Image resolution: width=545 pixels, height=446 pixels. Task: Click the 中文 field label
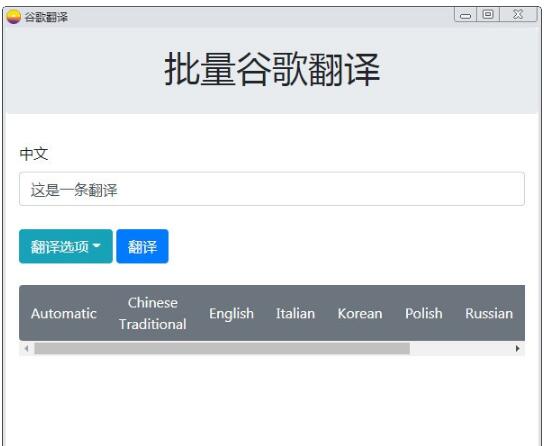pos(34,154)
